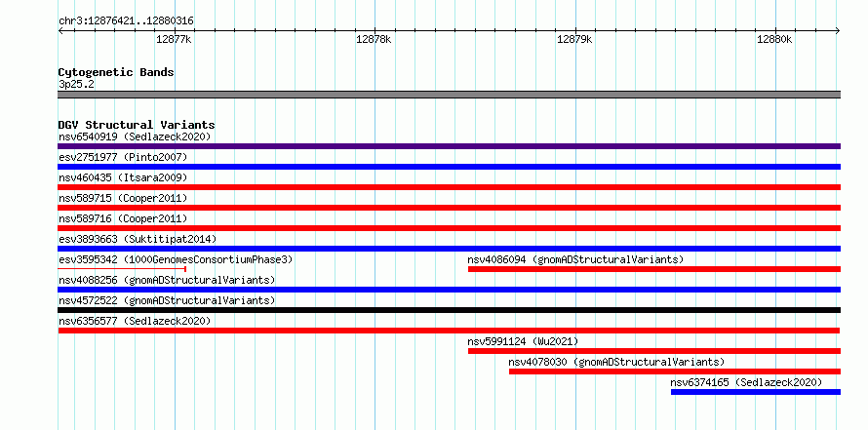Screen dimensions: 868x430
Task: Click the right arrowhead of the coordinate ruler
Action: coord(838,31)
